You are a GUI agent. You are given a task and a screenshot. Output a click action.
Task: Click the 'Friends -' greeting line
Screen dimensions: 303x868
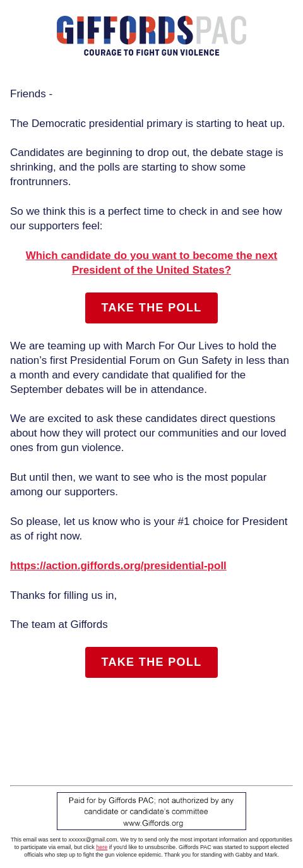(x=32, y=93)
